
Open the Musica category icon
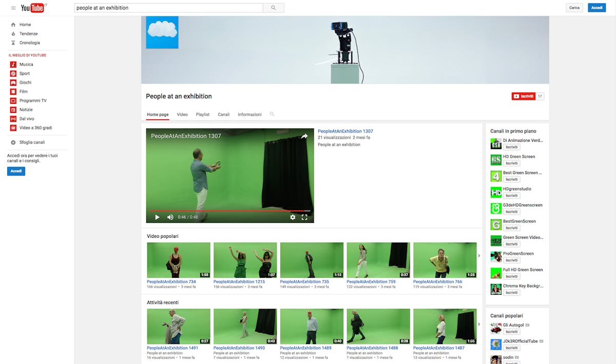[13, 64]
